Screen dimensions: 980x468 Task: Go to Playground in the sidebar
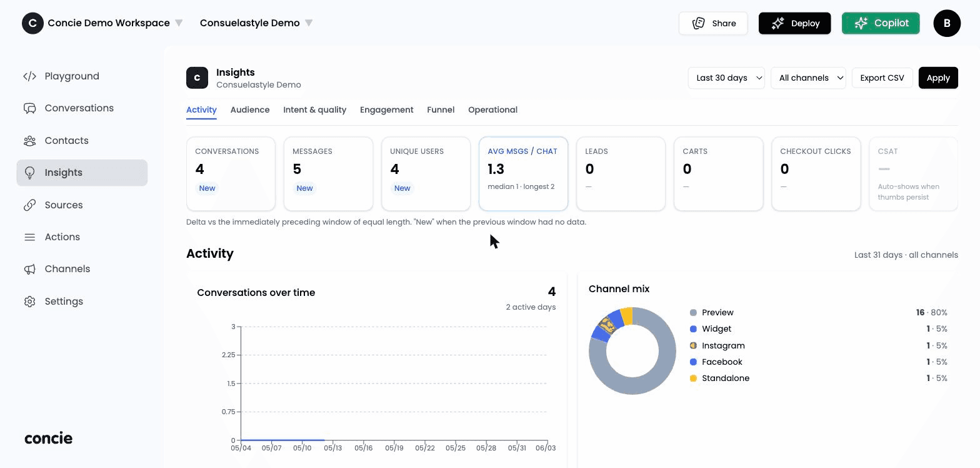82,76
